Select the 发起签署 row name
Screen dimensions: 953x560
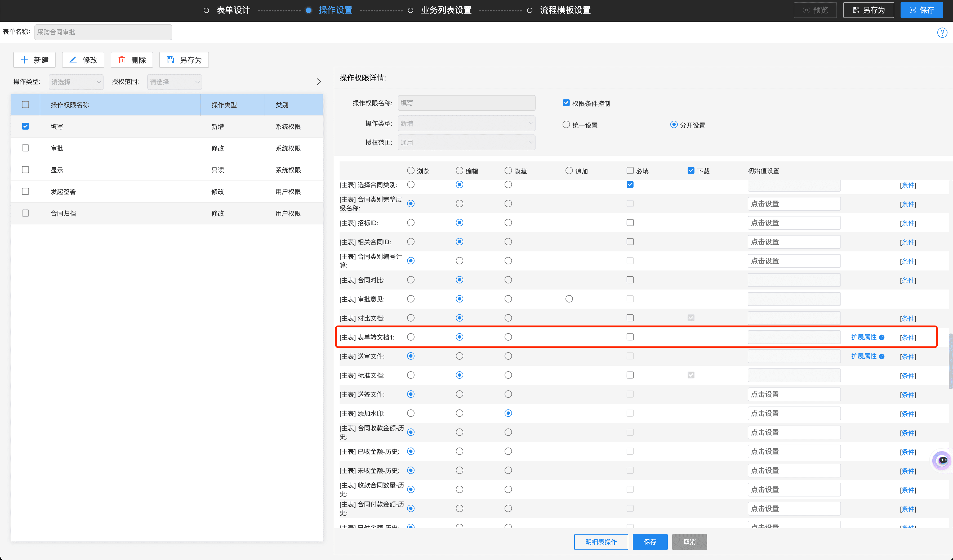[63, 192]
